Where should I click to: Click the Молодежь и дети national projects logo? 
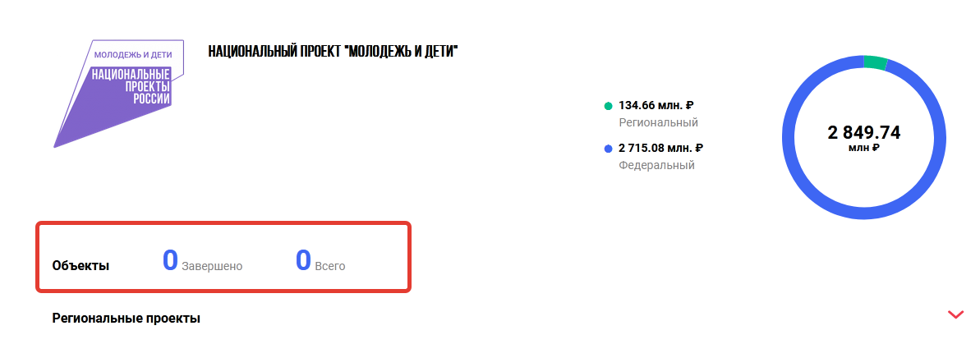(x=119, y=94)
